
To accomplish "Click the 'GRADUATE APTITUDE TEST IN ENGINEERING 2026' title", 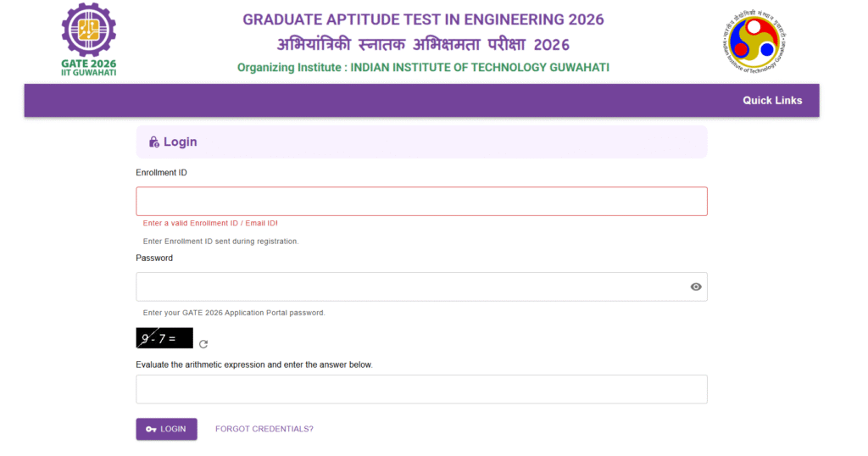I will click(423, 19).
